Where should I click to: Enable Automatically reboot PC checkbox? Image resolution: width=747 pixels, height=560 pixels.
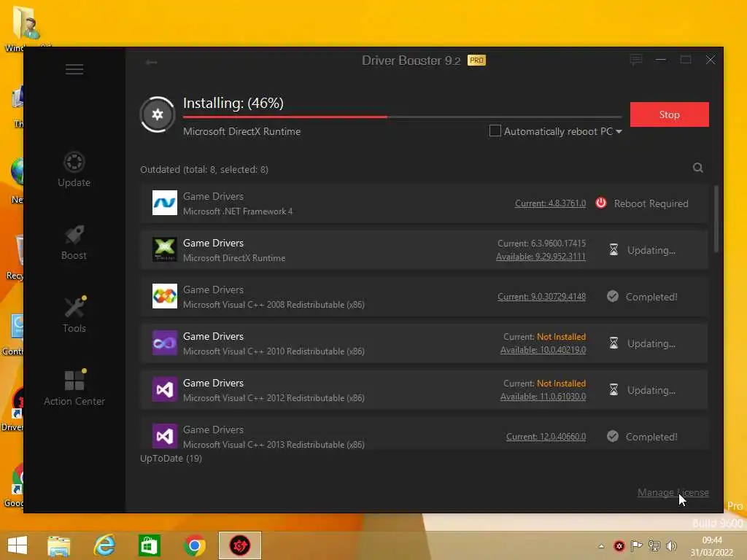click(495, 131)
